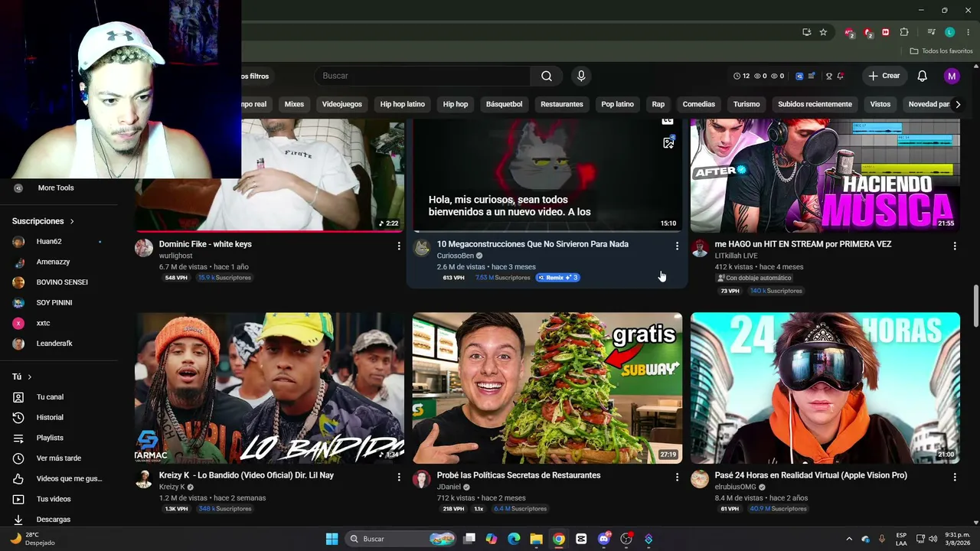This screenshot has width=980, height=551.
Task: Open options menu for Probé las Políticas video
Action: [x=677, y=477]
